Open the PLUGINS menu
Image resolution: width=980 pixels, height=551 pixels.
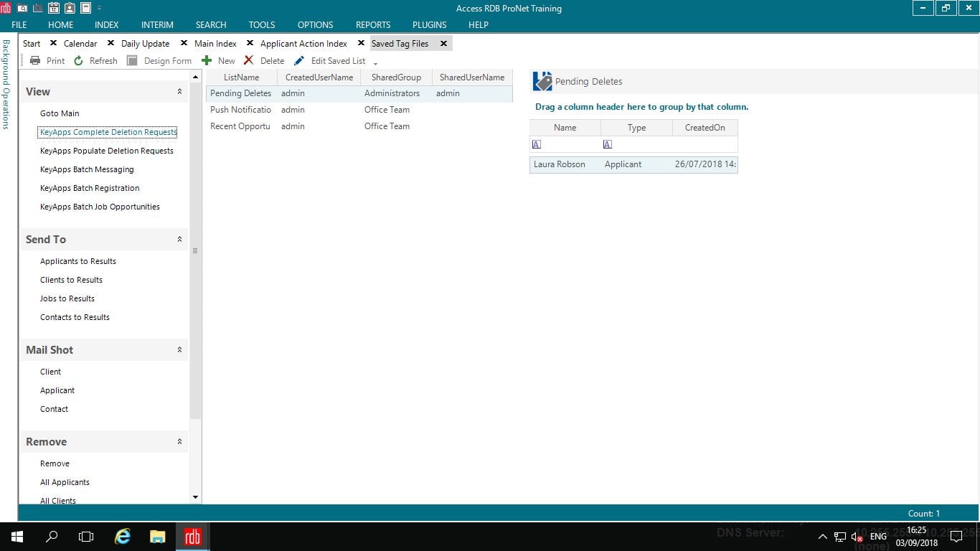pyautogui.click(x=430, y=24)
